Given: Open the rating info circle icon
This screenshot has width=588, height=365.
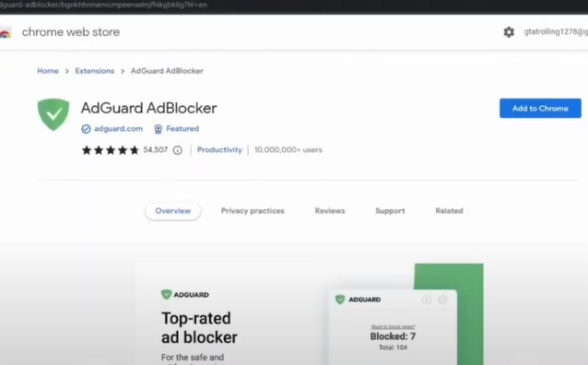Looking at the screenshot, I should [177, 150].
